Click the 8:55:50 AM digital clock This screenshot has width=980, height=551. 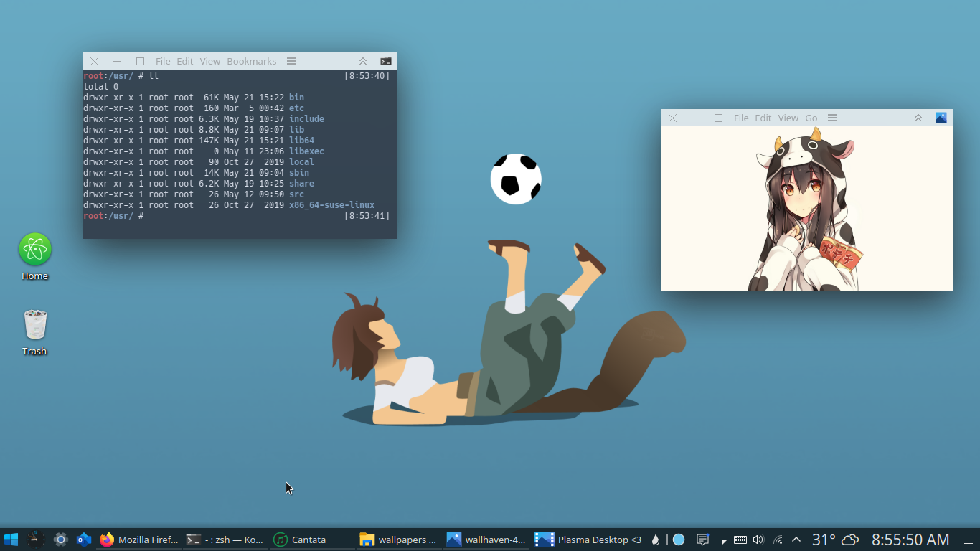(910, 540)
